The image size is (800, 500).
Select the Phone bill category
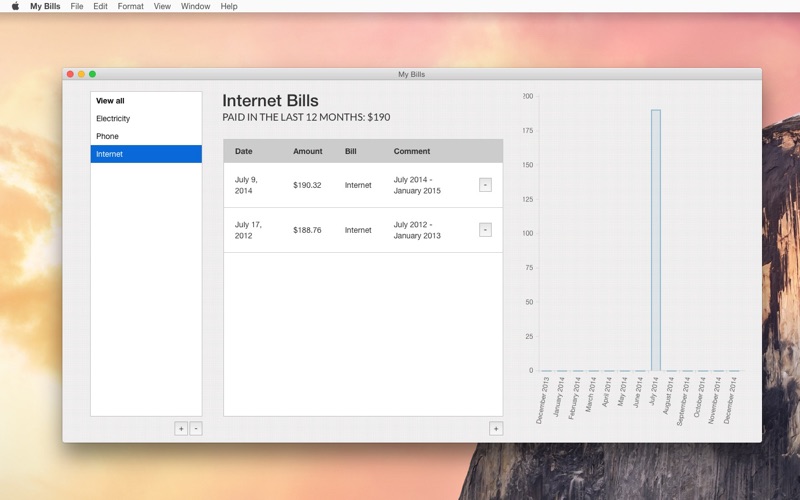click(146, 136)
